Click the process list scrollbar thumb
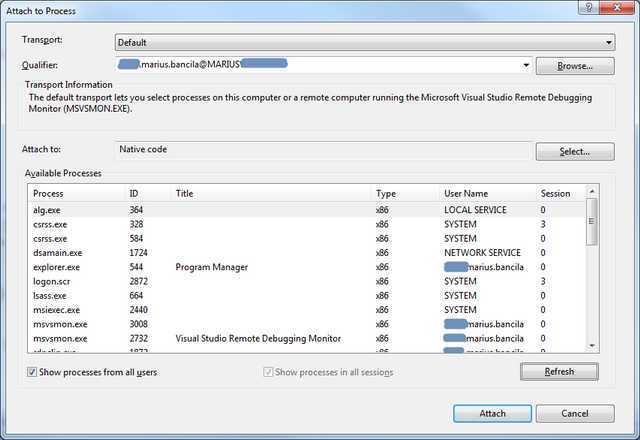Image resolution: width=640 pixels, height=440 pixels. 591,221
